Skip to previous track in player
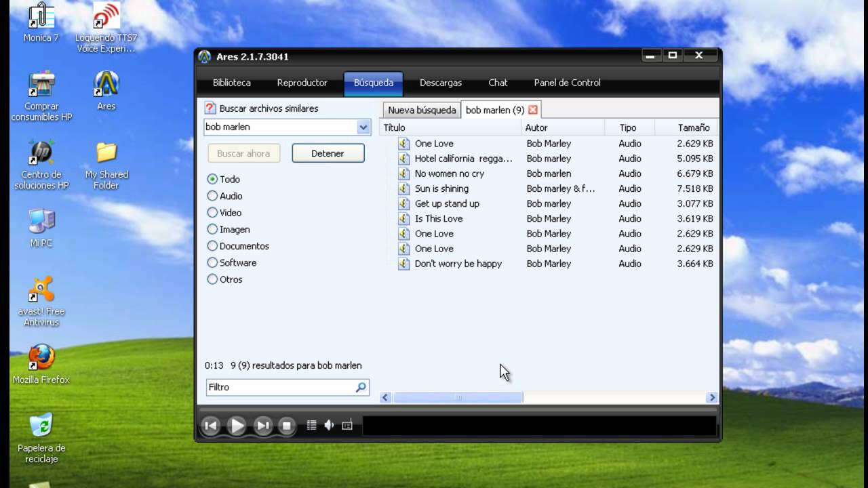868x488 pixels. (x=211, y=426)
